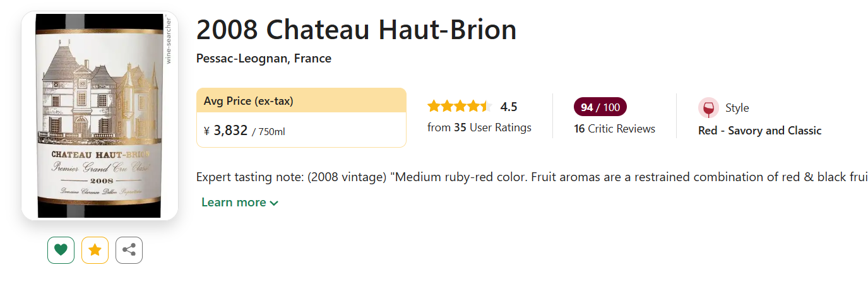Click the yellow star rate icon

point(95,250)
